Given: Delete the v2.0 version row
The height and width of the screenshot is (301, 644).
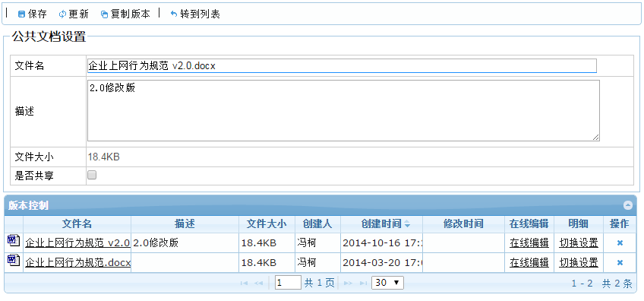Looking at the screenshot, I should coord(620,243).
